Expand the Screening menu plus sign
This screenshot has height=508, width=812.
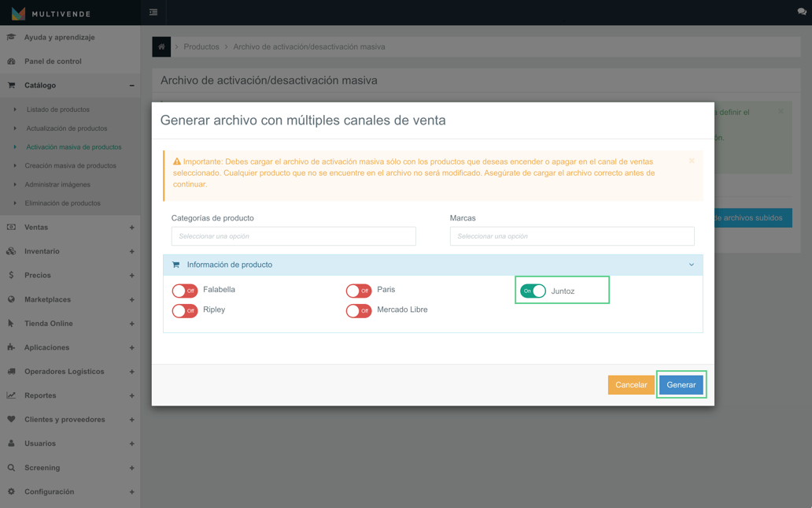(131, 468)
